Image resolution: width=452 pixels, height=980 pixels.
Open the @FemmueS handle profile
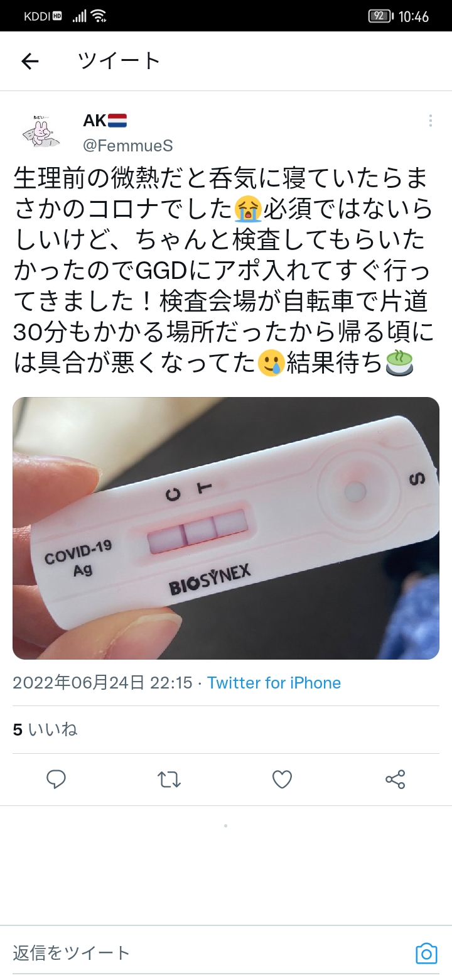coord(127,146)
